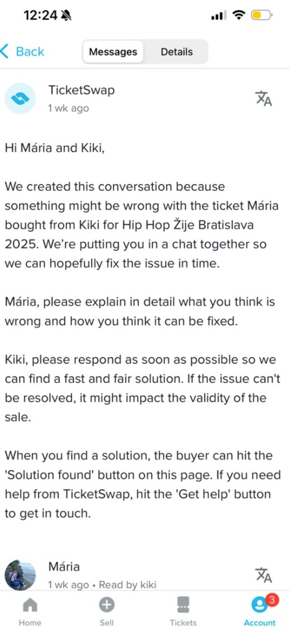This screenshot has width=289, height=644.
Task: Open the Account profile icon
Action: tap(259, 605)
